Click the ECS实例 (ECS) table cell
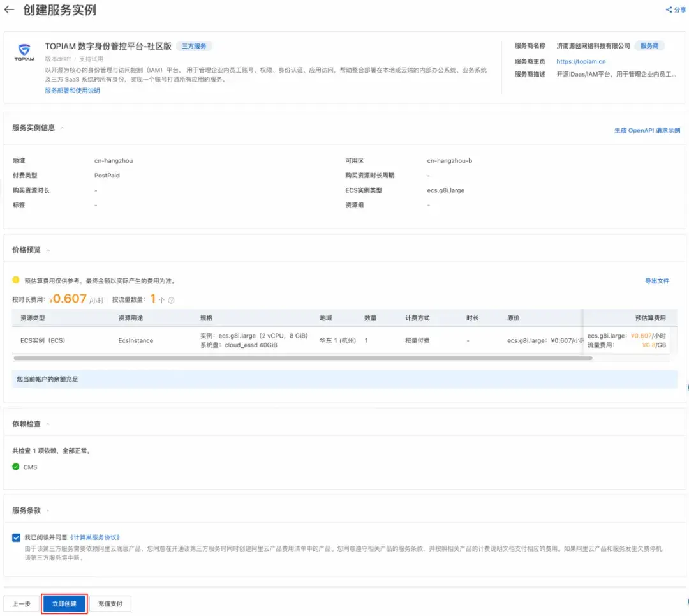The width and height of the screenshot is (689, 616). click(43, 340)
